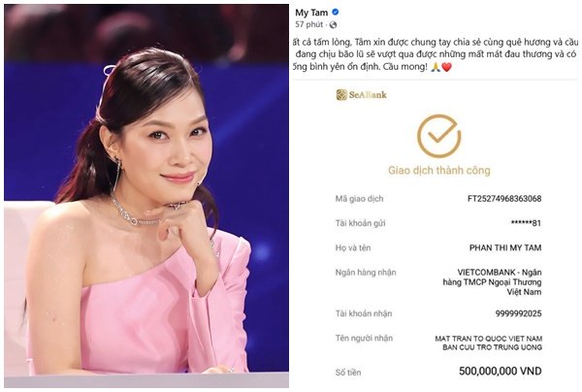Click recipient name MAT TRAN TO QUOC VIET NAM

[x=489, y=339]
